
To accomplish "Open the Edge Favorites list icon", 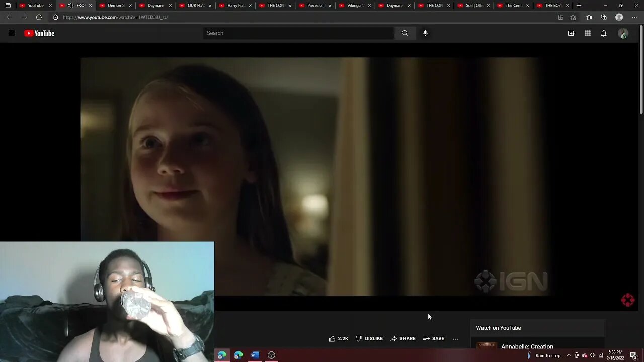I will [589, 17].
